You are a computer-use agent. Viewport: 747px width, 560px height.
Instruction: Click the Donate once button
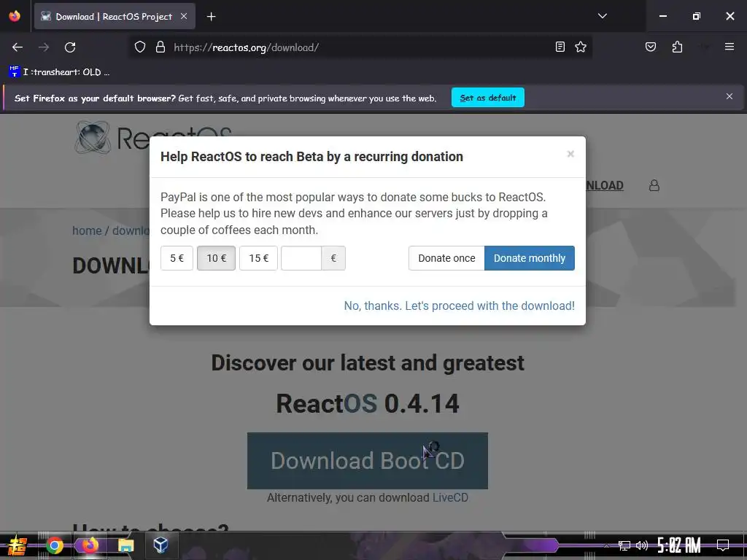[446, 258]
